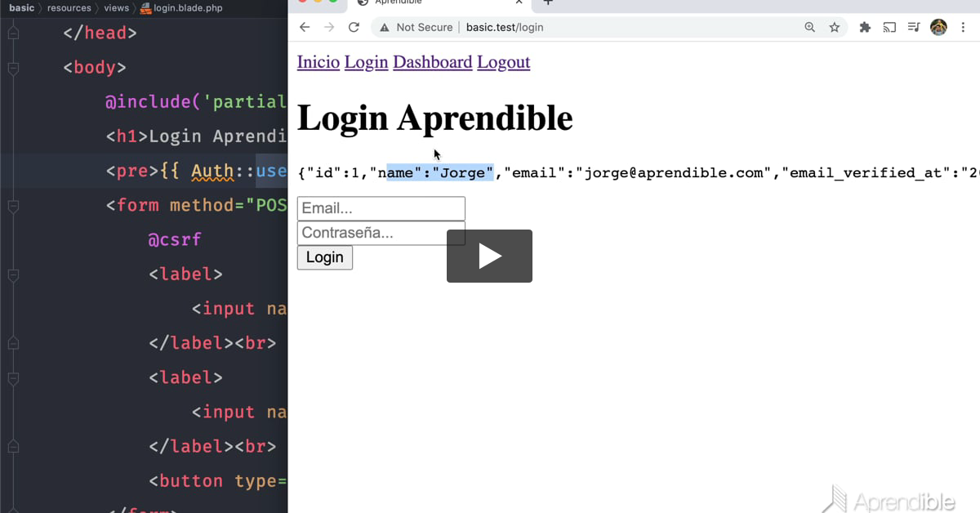The image size is (980, 513).
Task: Open the Dashboard link
Action: coord(433,62)
